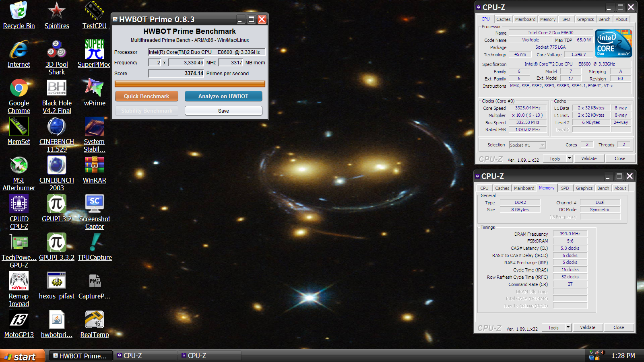Open the wPrime desktop shortcut
Image resolution: width=644 pixels, height=362 pixels.
(x=95, y=93)
